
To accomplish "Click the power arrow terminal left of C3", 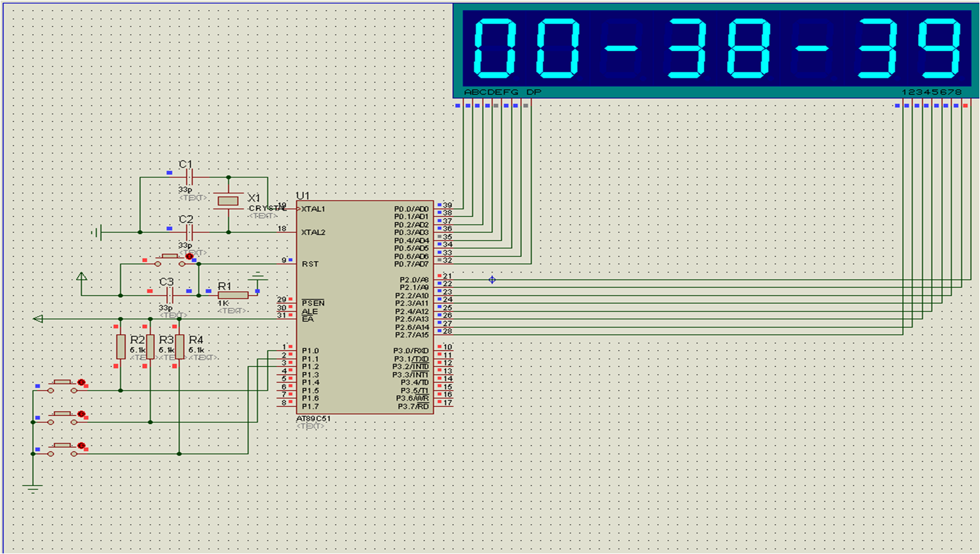I will [x=81, y=277].
